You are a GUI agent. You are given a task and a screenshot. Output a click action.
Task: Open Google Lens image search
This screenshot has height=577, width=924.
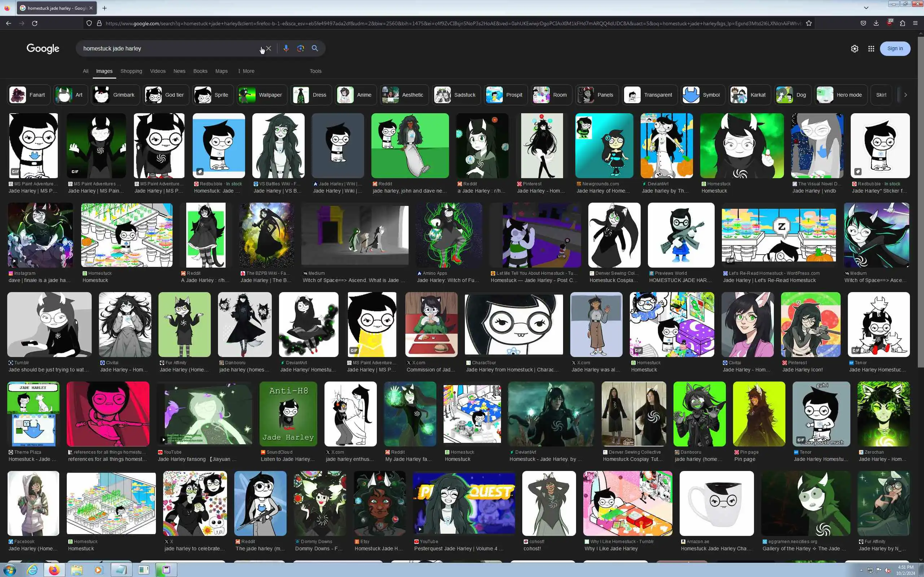pos(301,48)
